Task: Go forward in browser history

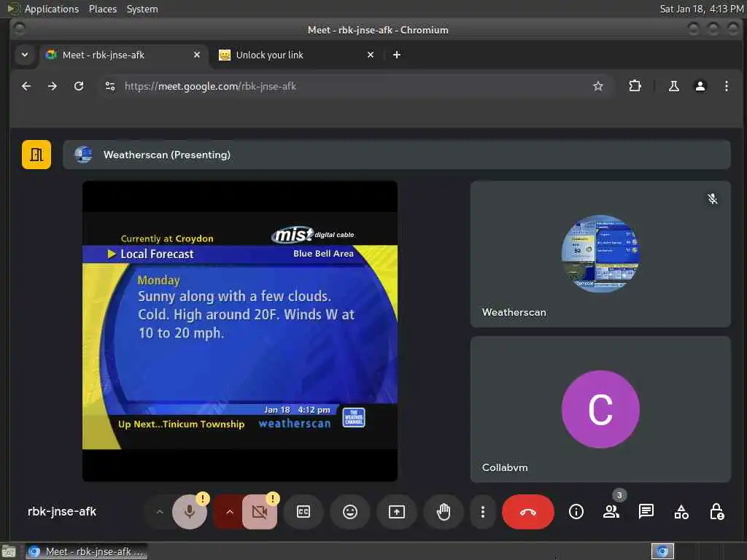Action: 53,86
